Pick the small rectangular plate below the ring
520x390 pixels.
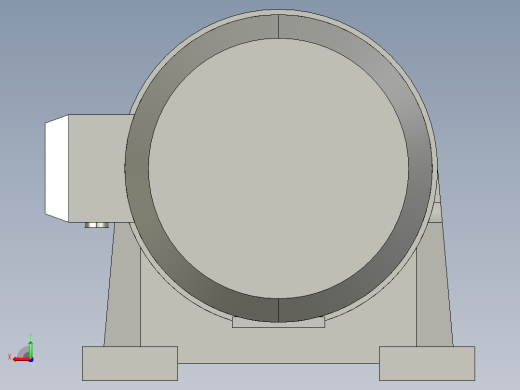point(278,323)
